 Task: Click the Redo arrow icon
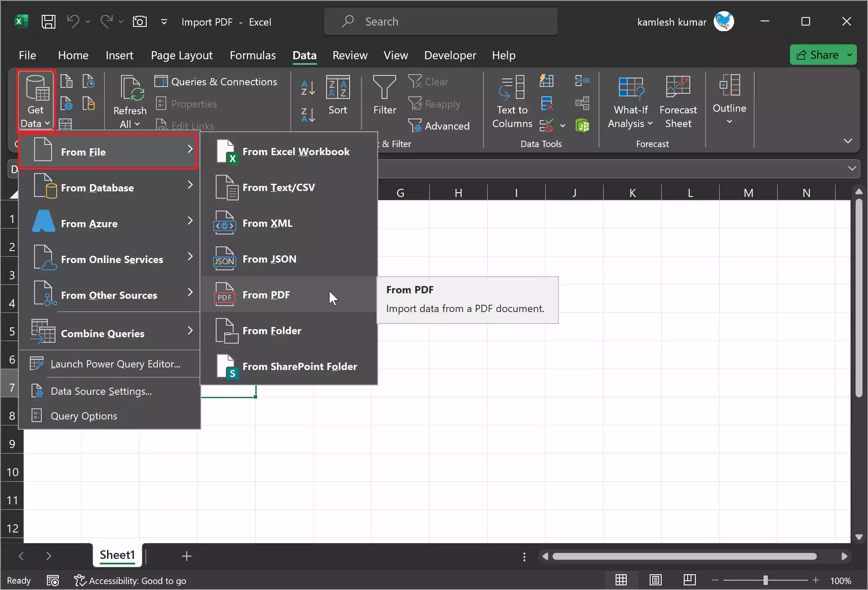106,21
